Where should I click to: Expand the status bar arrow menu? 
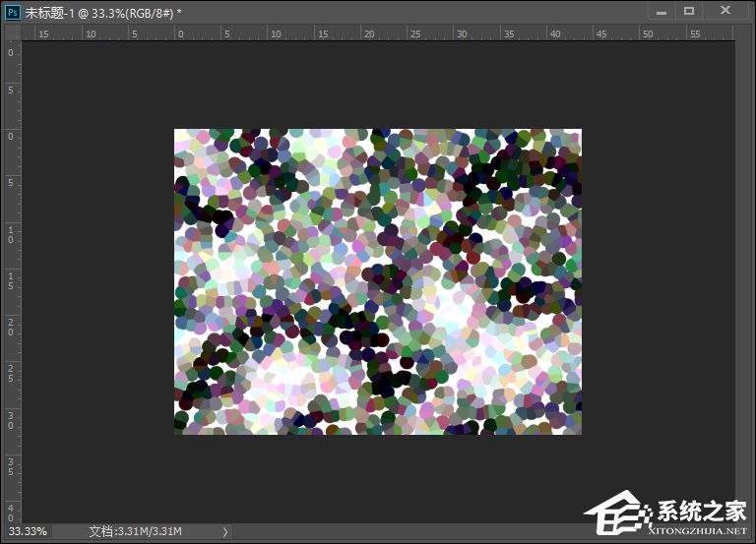coord(225,531)
